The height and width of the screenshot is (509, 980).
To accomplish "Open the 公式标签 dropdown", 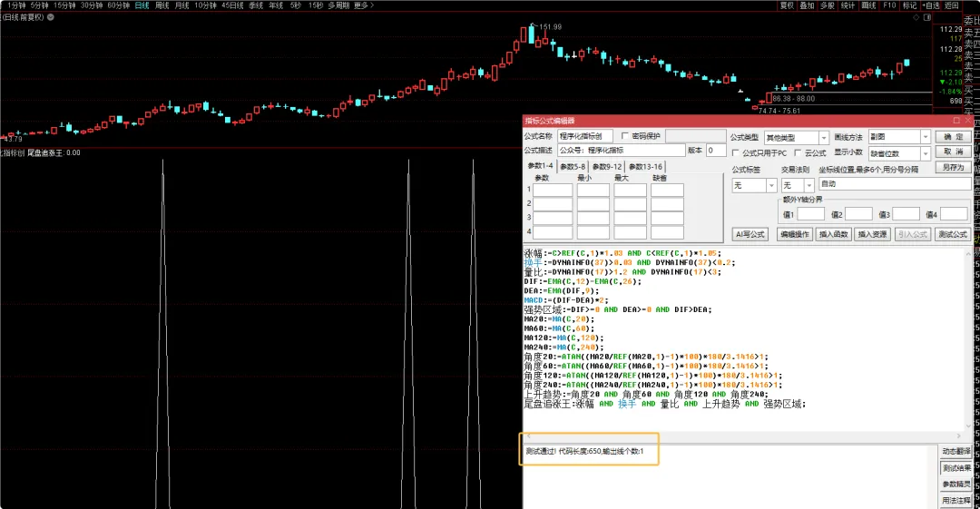I will coord(771,186).
